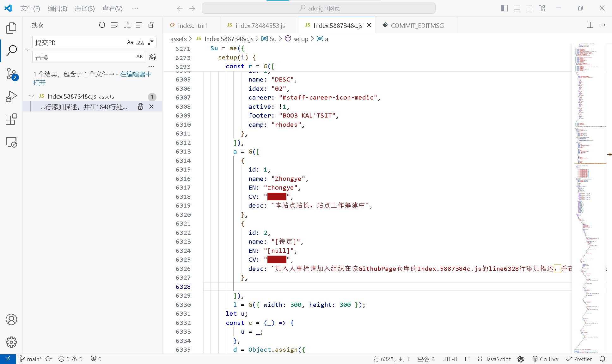This screenshot has width=612, height=364.
Task: Toggle the replace field expander
Action: point(28,50)
